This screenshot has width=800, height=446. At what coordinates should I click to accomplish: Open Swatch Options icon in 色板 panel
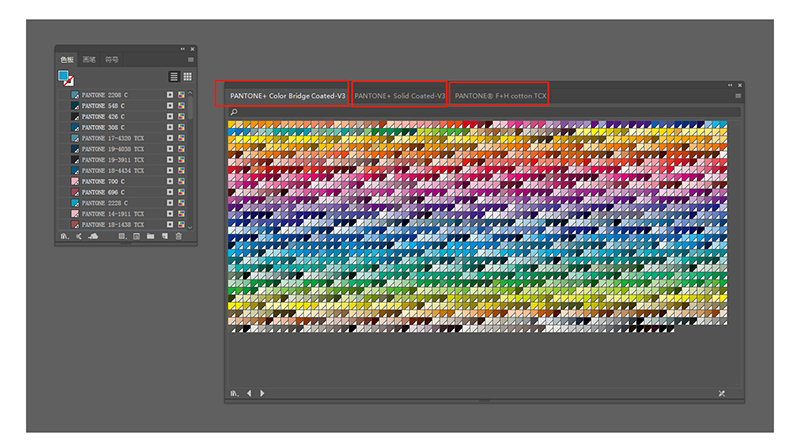coord(137,236)
